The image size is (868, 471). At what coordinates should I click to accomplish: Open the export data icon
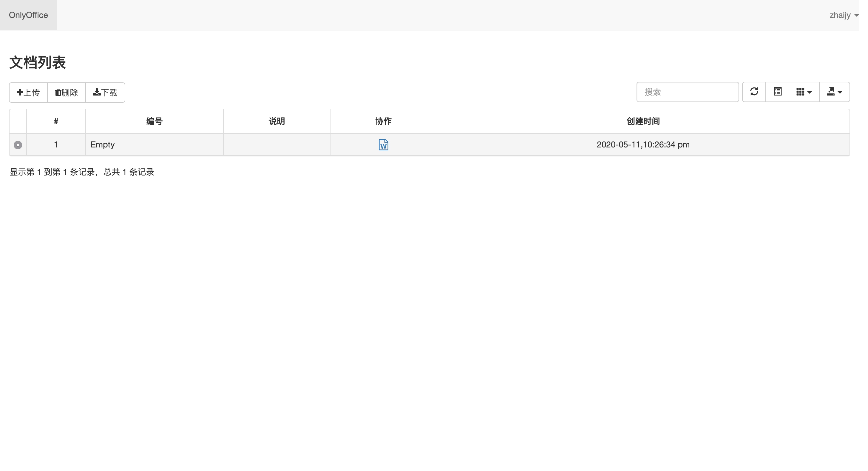click(831, 92)
